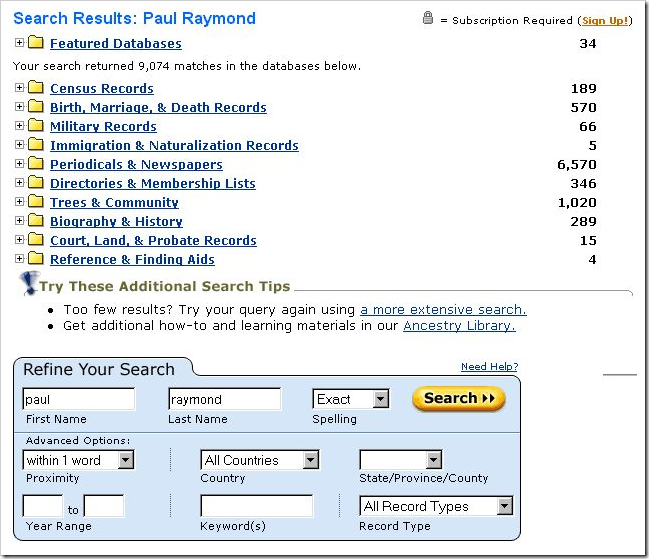Viewport: 649px width, 559px height.
Task: Click the Trees & Community folder icon
Action: [x=36, y=203]
